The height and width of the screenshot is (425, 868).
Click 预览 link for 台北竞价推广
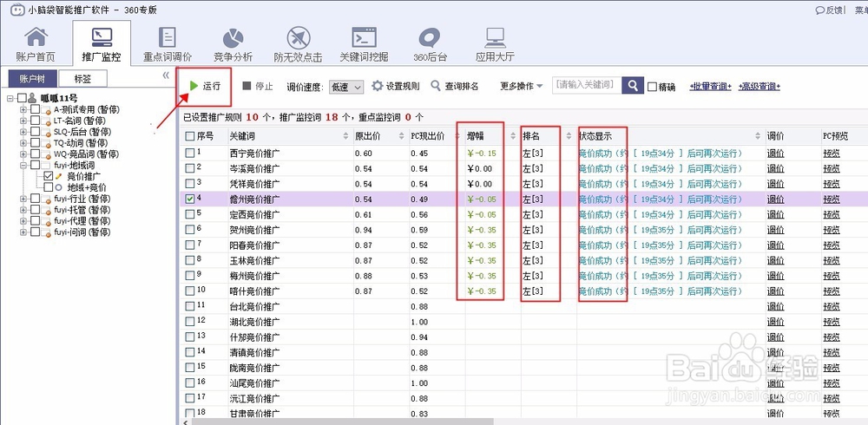pyautogui.click(x=832, y=306)
